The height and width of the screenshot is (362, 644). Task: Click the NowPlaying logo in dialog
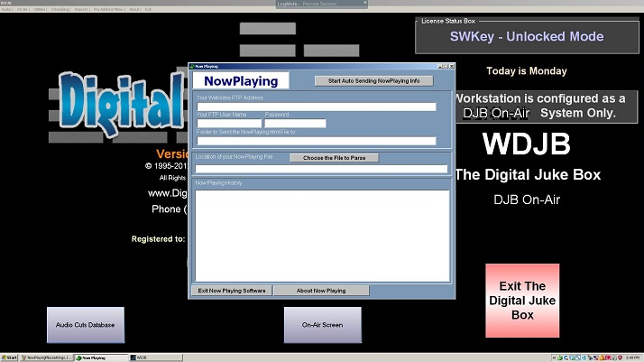(241, 81)
